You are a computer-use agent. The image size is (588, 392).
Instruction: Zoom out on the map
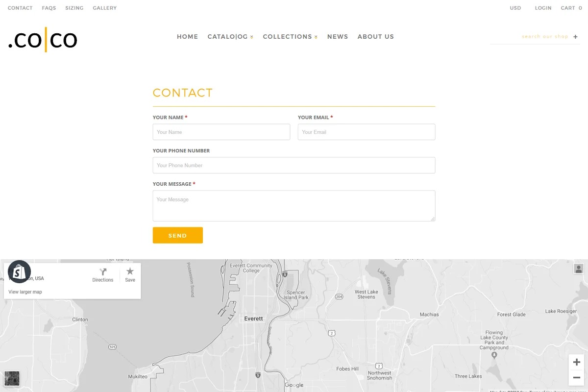point(576,378)
